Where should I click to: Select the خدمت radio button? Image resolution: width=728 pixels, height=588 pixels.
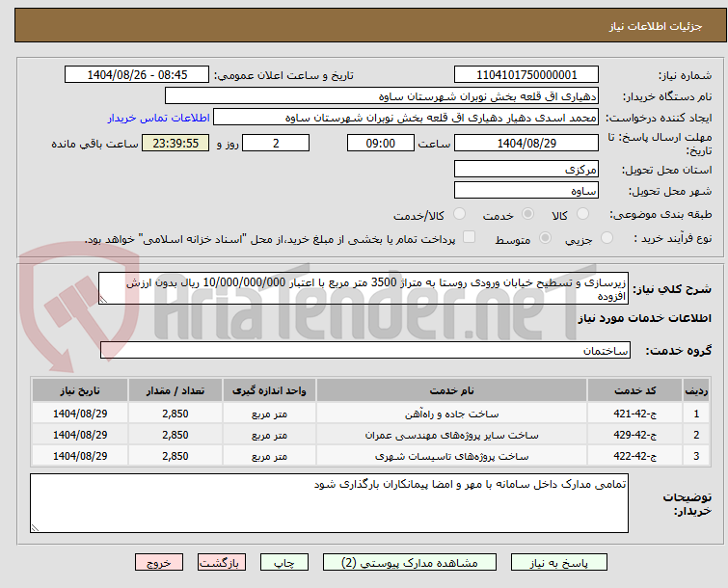click(527, 214)
